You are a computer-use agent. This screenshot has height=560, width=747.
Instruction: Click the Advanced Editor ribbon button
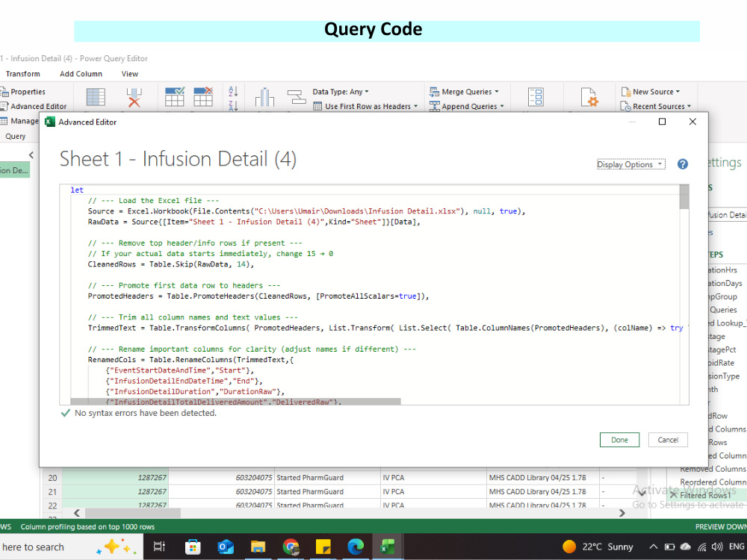[34, 107]
